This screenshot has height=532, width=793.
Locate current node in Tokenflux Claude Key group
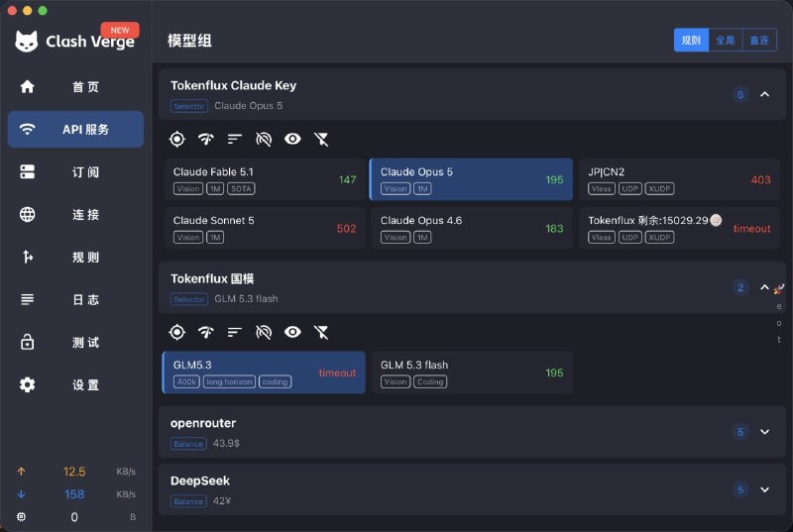click(x=177, y=139)
